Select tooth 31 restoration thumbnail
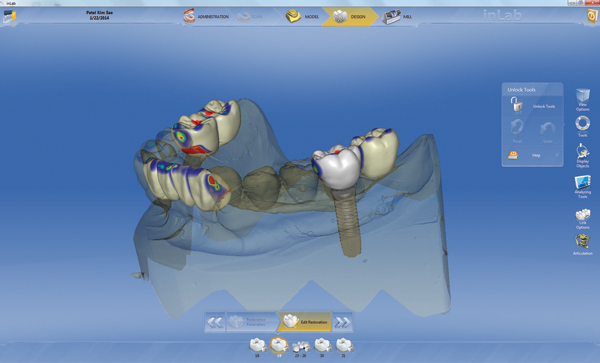The width and height of the screenshot is (600, 363). (344, 347)
